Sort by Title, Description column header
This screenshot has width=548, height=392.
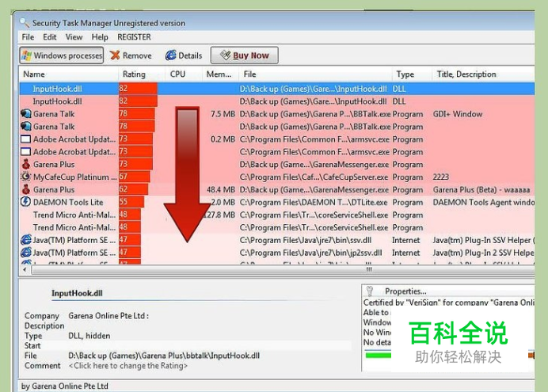pos(483,74)
